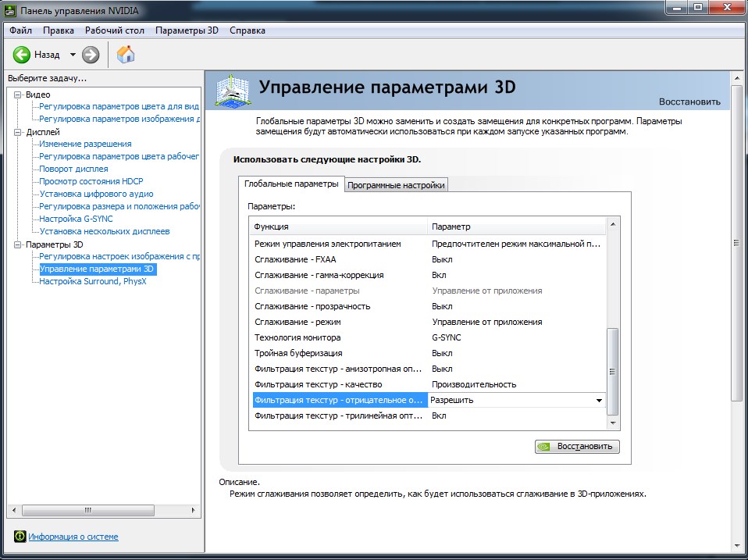The image size is (748, 560).
Task: Select Сглаживание - прозрачность row
Action: click(x=429, y=306)
